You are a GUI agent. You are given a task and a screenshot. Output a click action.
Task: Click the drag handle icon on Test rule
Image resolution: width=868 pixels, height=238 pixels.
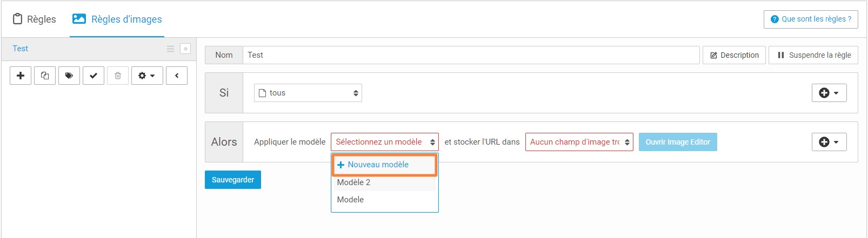(170, 49)
